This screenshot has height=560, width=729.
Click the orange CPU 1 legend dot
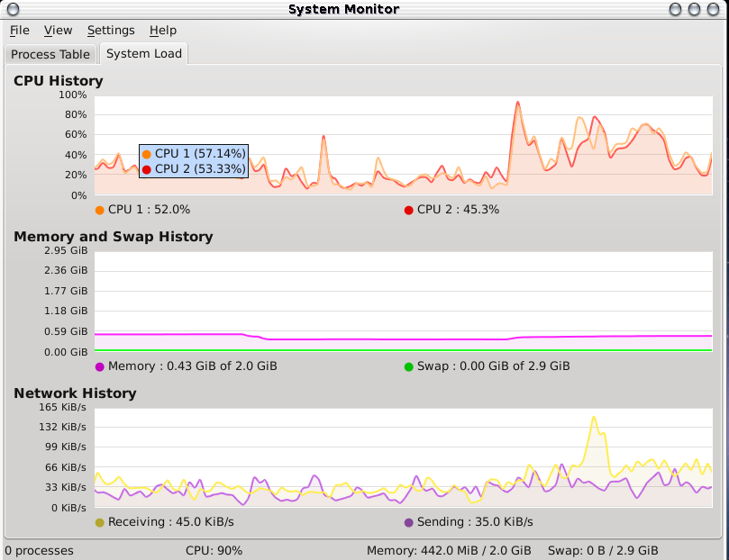tap(99, 210)
